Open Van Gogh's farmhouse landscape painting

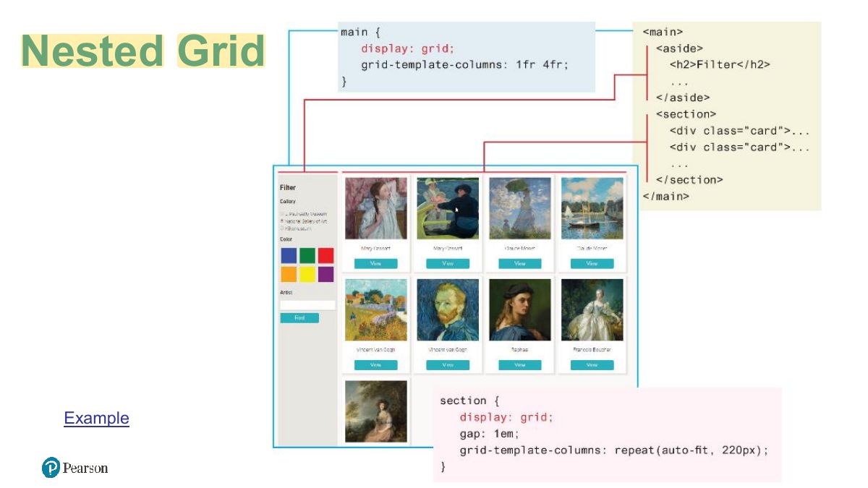click(375, 309)
